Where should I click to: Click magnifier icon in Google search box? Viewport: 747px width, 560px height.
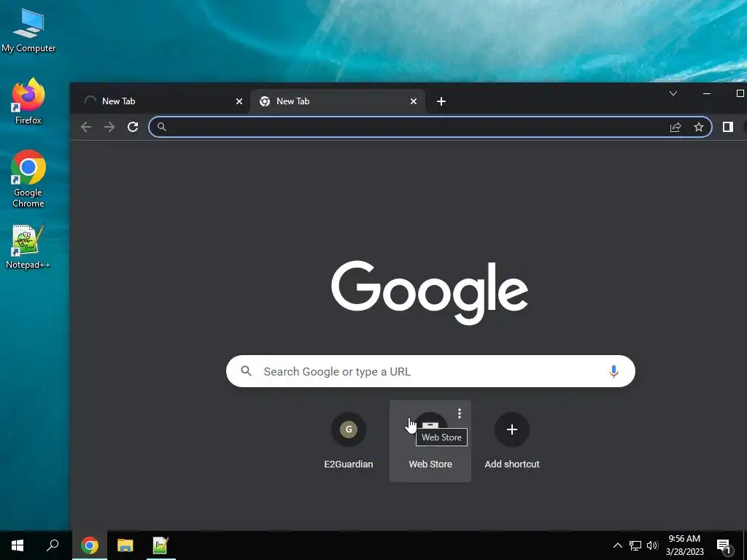[246, 371]
